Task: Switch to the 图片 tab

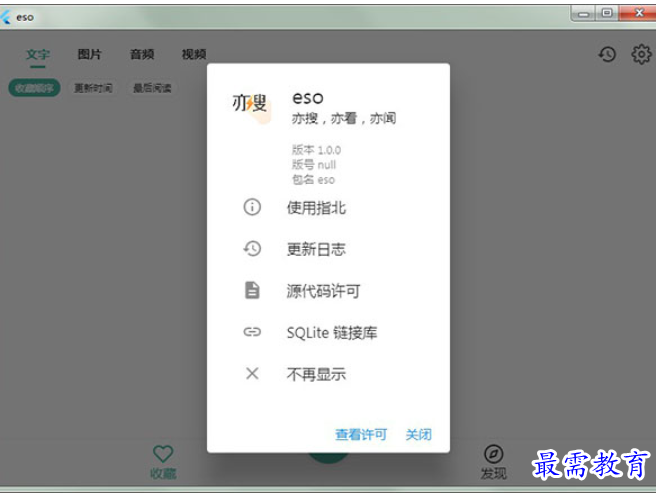Action: click(x=90, y=54)
